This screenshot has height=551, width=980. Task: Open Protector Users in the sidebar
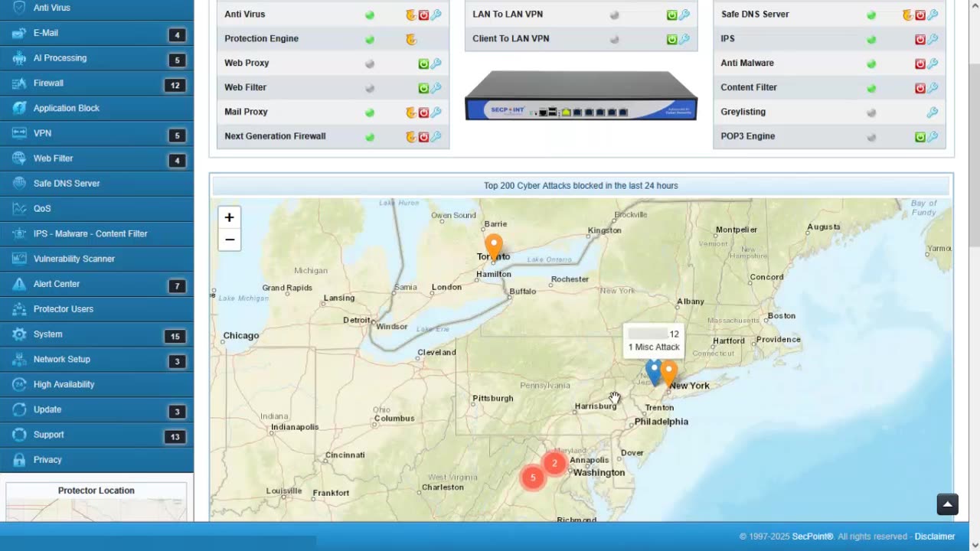(96, 309)
